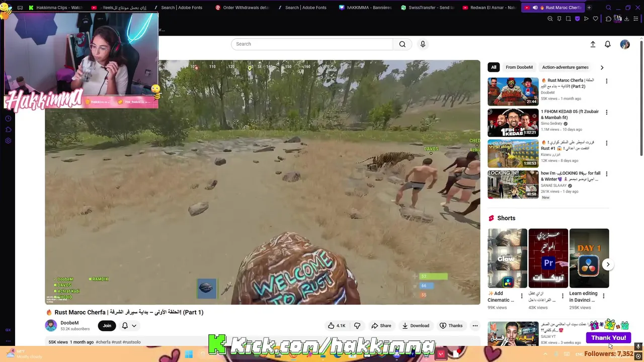Click the page vertical scrollbar thumb
This screenshot has height=362, width=644.
(641, 98)
